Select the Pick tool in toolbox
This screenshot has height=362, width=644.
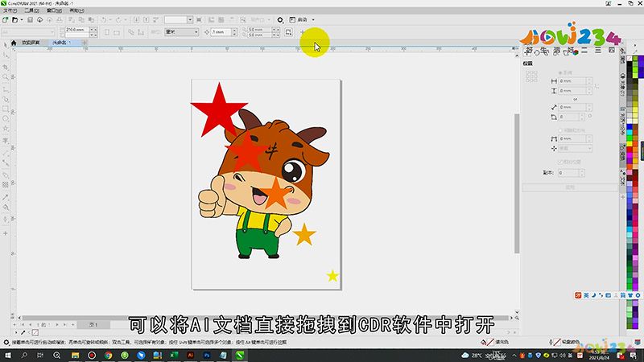6,45
